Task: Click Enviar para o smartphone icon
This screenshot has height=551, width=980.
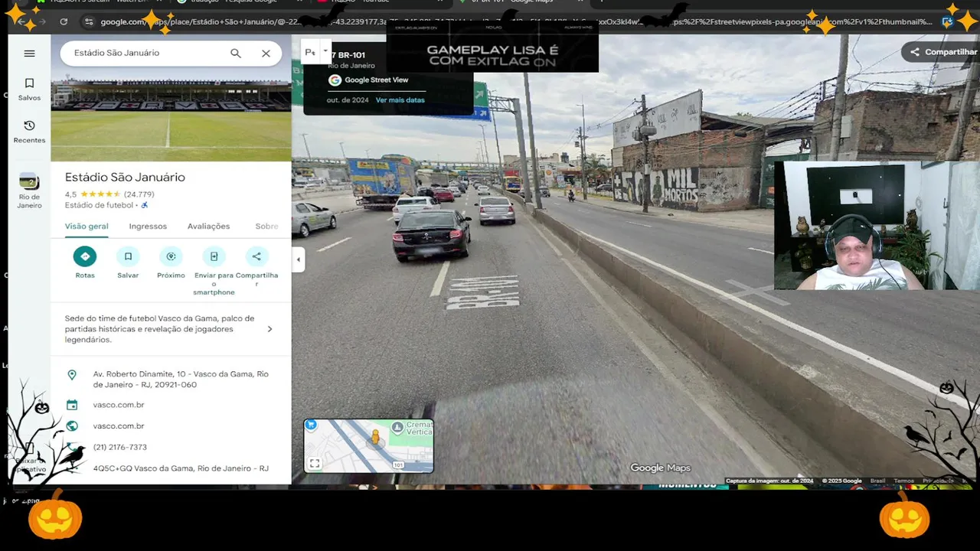Action: coord(214,256)
